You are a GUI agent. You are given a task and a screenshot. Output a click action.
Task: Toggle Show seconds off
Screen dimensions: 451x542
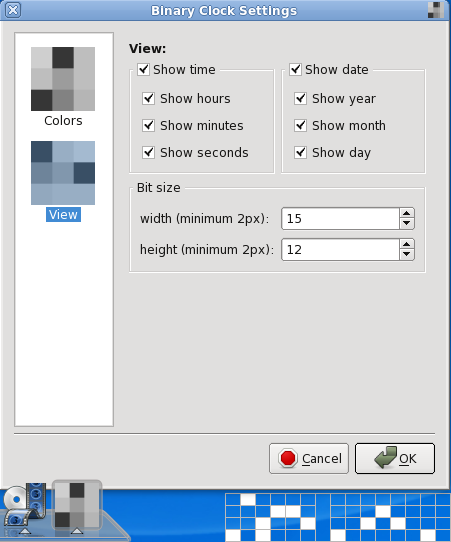point(149,152)
